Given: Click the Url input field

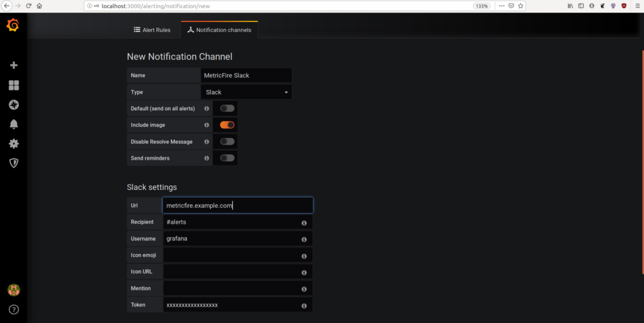Looking at the screenshot, I should coord(238,205).
